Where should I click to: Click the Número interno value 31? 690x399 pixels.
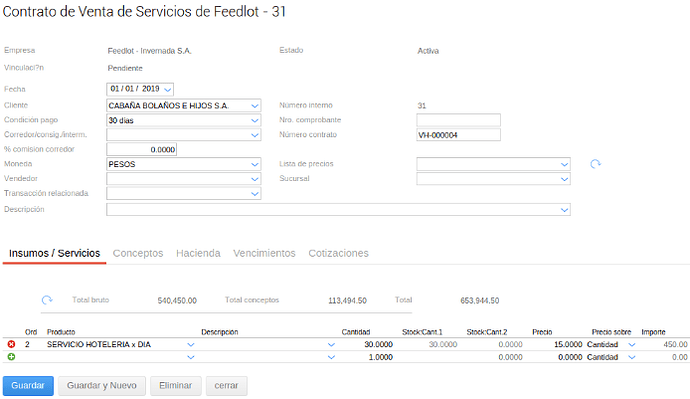422,106
